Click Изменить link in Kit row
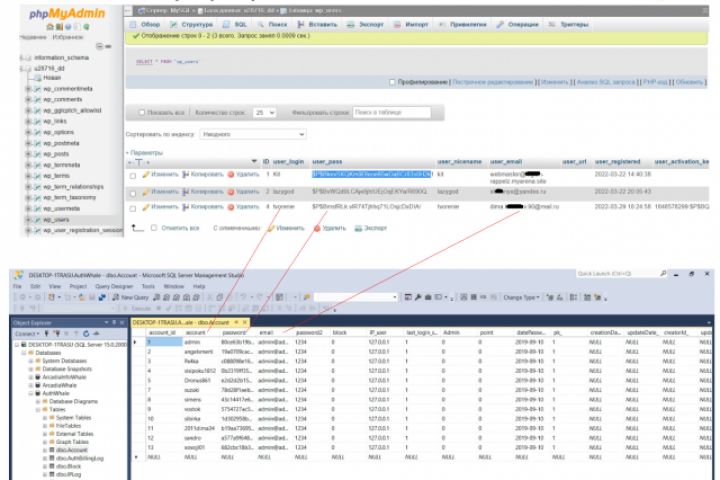Image resolution: width=720 pixels, height=480 pixels. point(164,175)
